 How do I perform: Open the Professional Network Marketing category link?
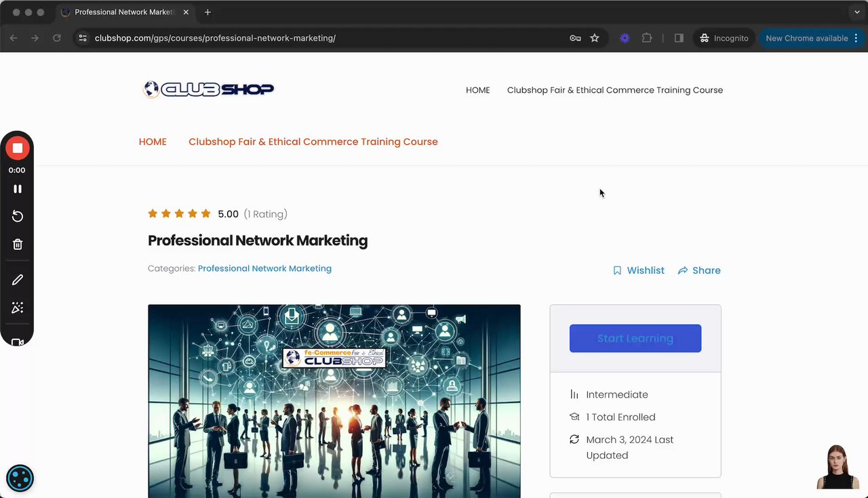[264, 268]
